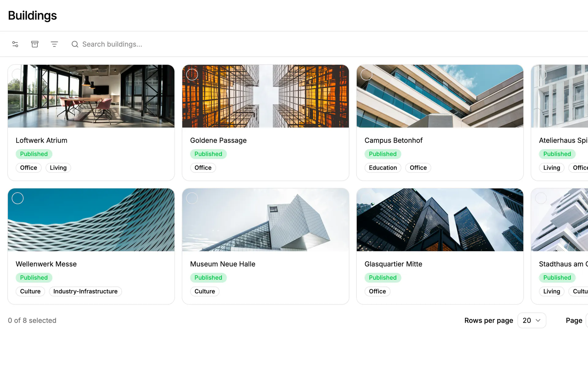This screenshot has height=368, width=588.
Task: Click the archive box icon
Action: coord(35,44)
